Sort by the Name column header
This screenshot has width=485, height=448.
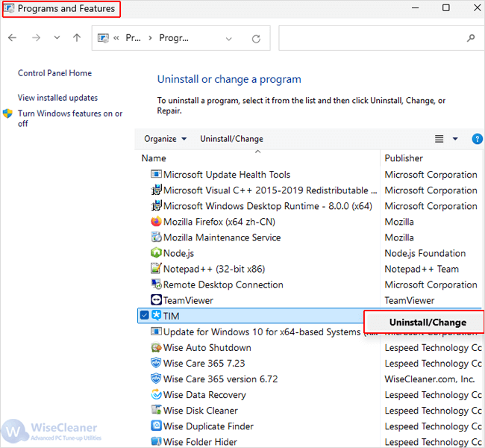154,158
